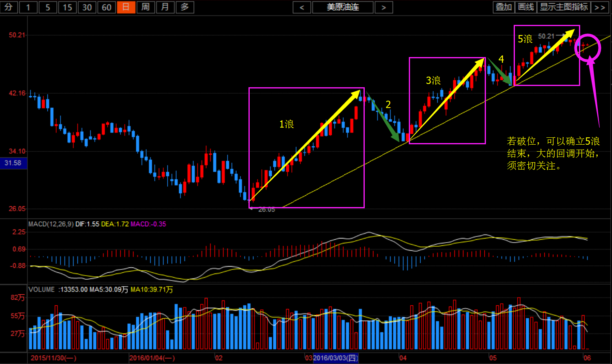Select the 30-minute timeframe button
This screenshot has height=364, width=612.
[x=87, y=7]
